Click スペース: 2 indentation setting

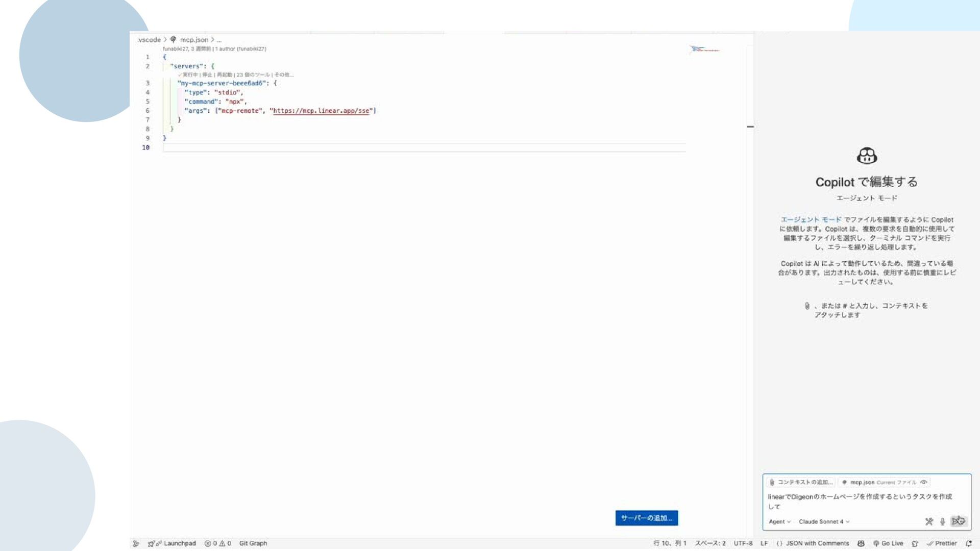coord(710,543)
